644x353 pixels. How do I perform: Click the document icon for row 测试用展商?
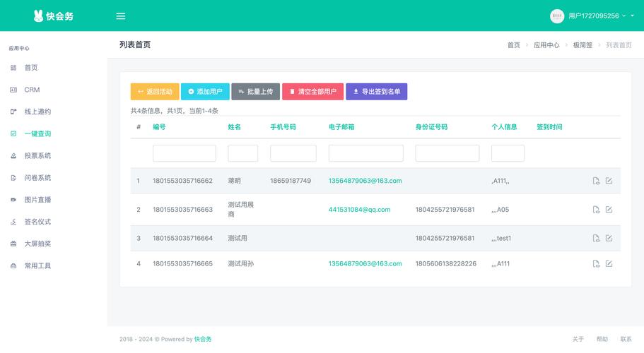[596, 210]
